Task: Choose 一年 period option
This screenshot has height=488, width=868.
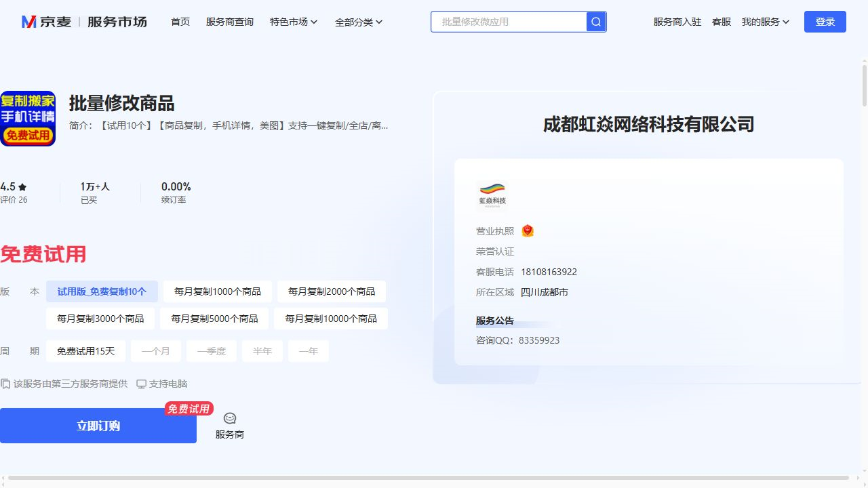Action: pos(309,351)
